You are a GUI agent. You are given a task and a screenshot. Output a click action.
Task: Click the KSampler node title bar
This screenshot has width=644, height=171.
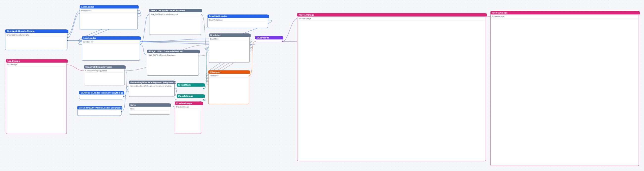point(229,72)
